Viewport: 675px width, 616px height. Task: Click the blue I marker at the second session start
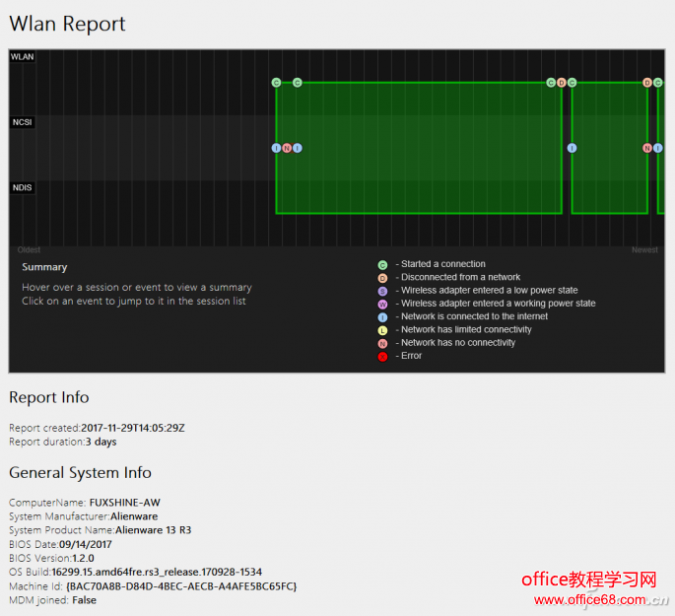click(x=572, y=148)
